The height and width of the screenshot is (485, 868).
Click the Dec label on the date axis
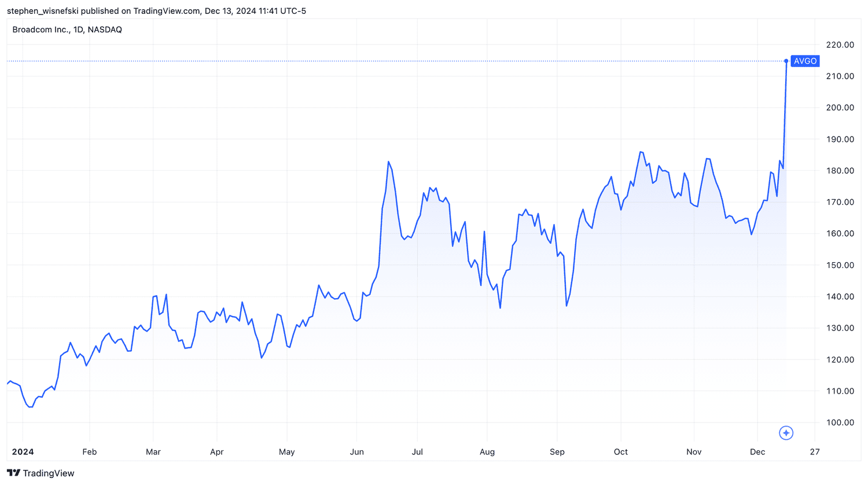coord(757,452)
